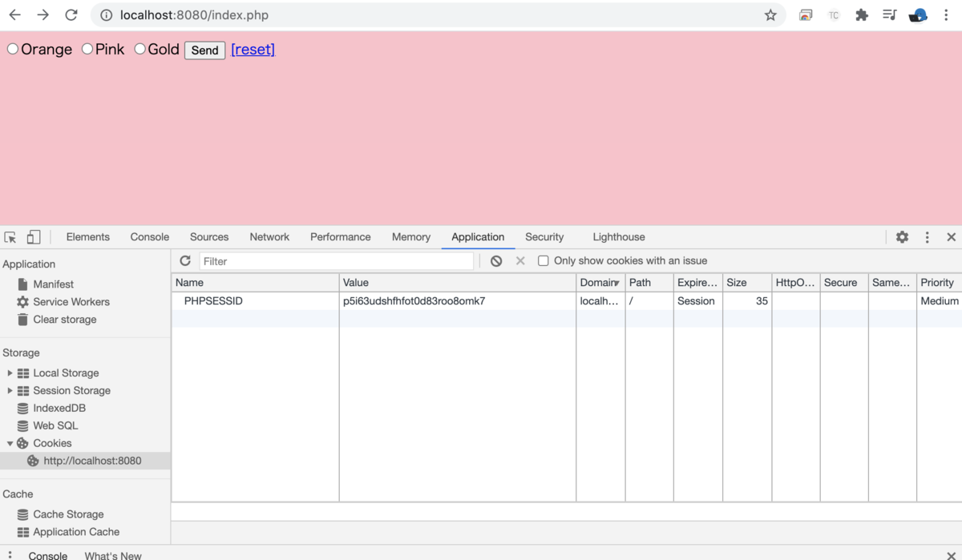Select the Gold radio button

[x=139, y=49]
